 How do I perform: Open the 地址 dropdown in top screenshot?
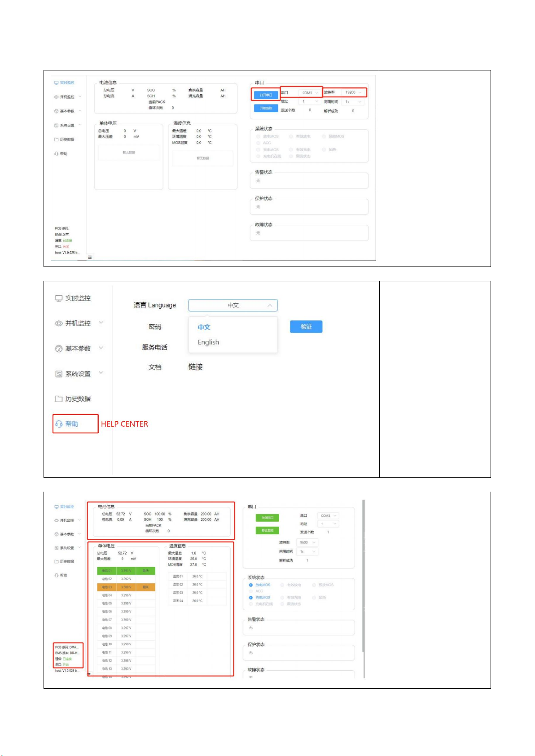pos(310,101)
